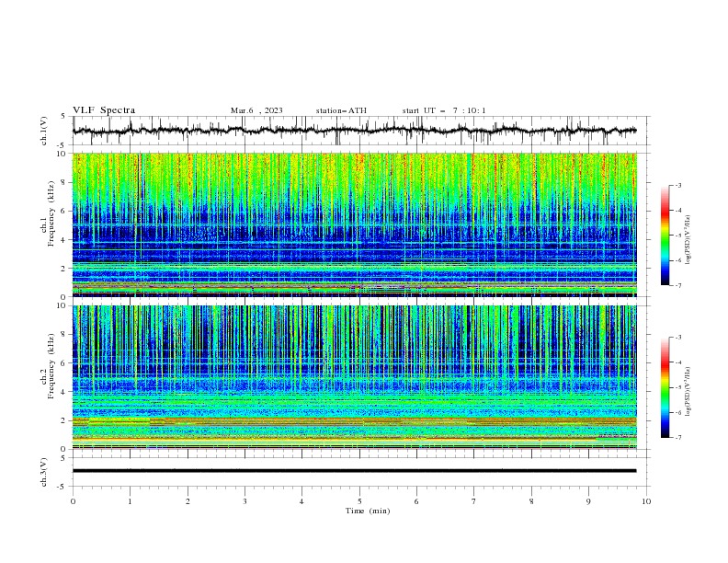Click the time axis tick label "4"

point(302,501)
